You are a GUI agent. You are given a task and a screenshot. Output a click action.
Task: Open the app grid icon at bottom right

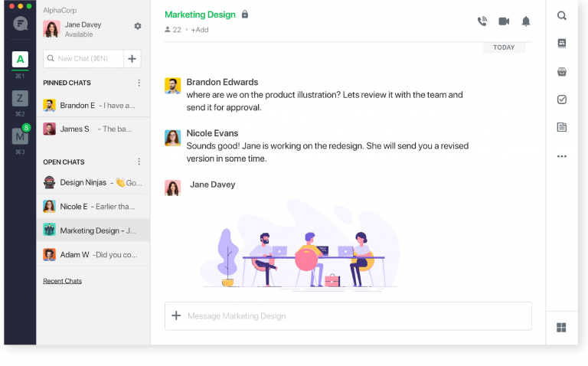tap(561, 328)
